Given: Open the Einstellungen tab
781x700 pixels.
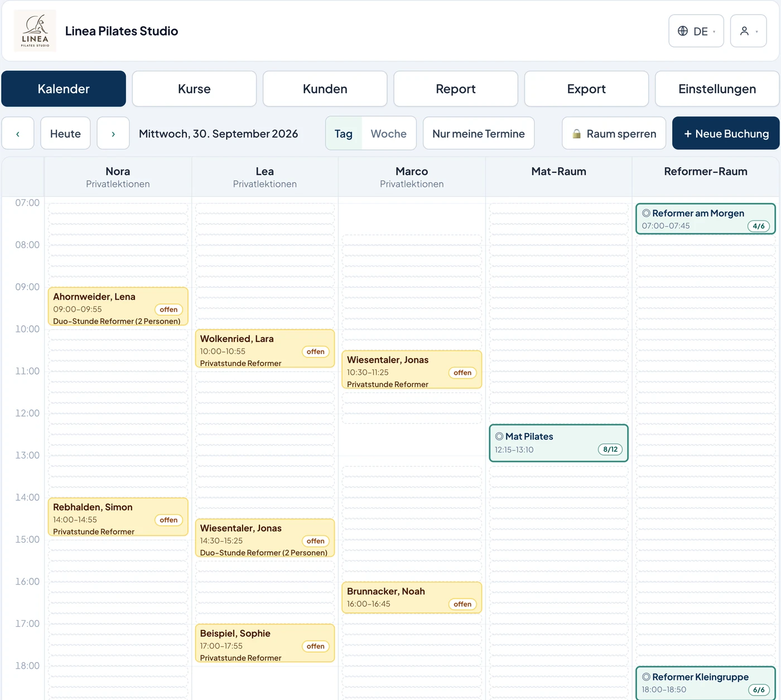Looking at the screenshot, I should click(x=717, y=89).
